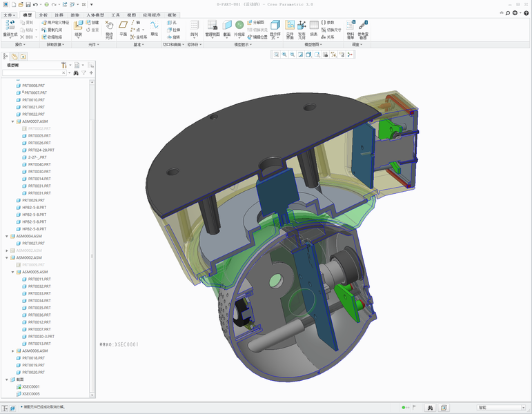Click the binoculars search icon in model tree
The width and height of the screenshot is (532, 414).
tap(76, 73)
